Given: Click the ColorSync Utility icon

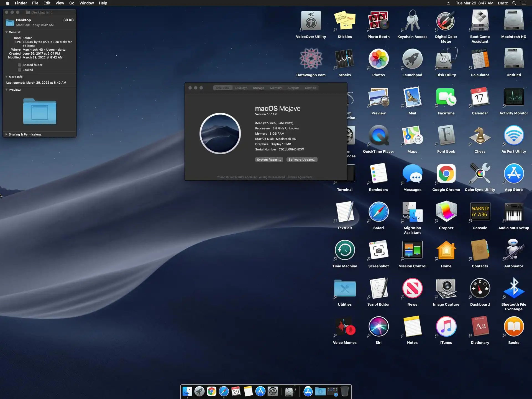Looking at the screenshot, I should point(480,174).
